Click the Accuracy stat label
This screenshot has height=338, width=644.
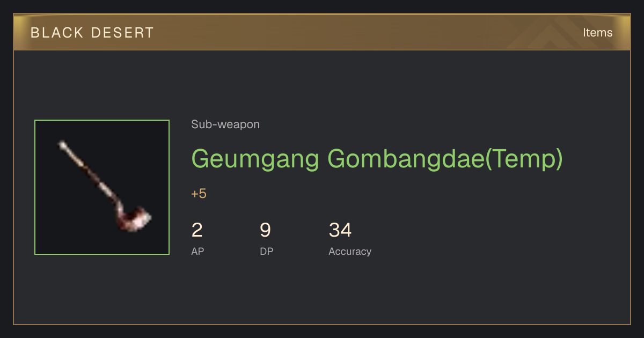[x=350, y=251]
